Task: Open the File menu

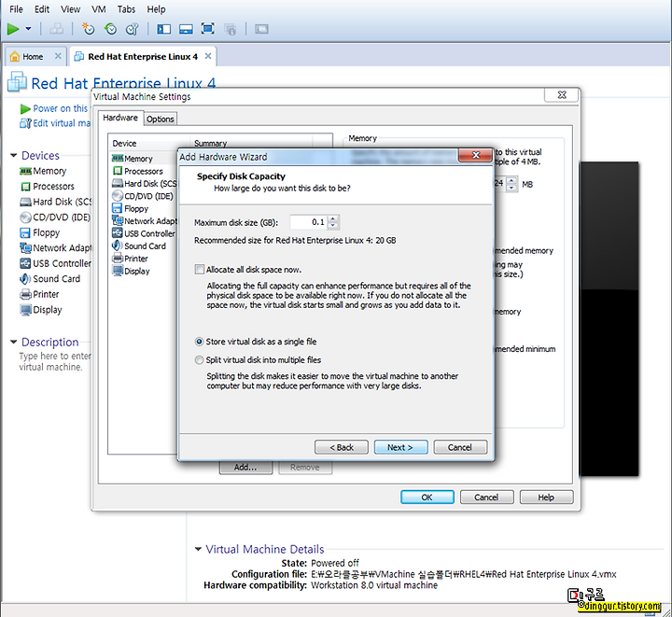Action: pos(16,9)
